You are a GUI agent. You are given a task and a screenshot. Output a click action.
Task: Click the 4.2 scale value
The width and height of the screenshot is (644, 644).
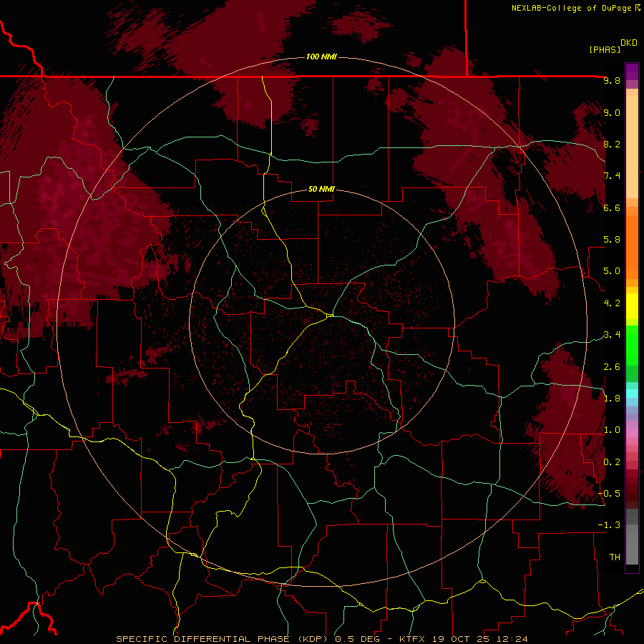(x=612, y=303)
